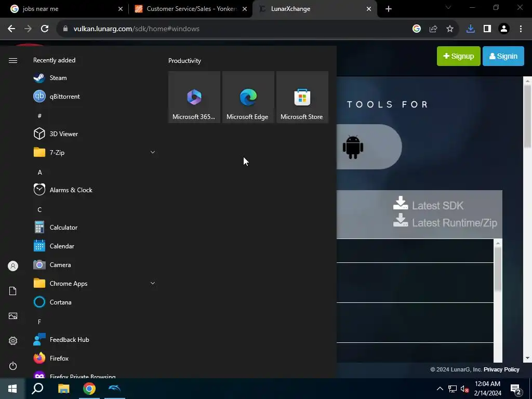This screenshot has height=399, width=532.
Task: Click the Google icon in the address bar
Action: [417, 29]
